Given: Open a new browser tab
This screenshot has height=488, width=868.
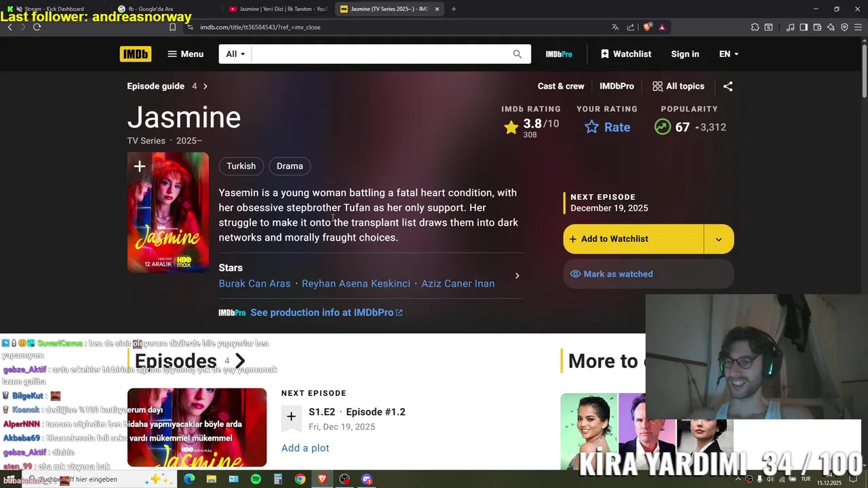Looking at the screenshot, I should click(x=454, y=9).
